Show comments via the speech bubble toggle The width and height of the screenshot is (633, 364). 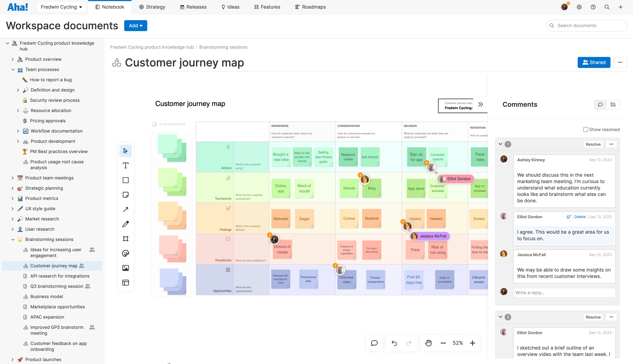point(600,105)
